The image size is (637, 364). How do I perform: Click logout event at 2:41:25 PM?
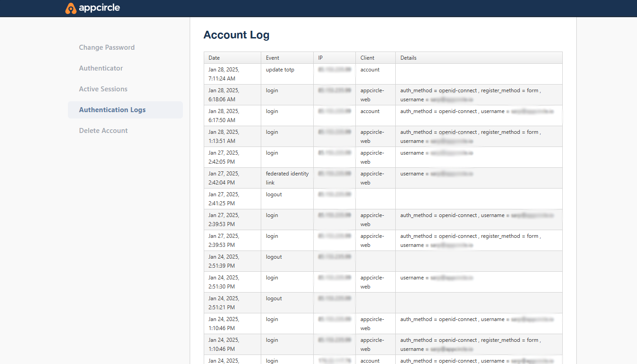pos(274,194)
